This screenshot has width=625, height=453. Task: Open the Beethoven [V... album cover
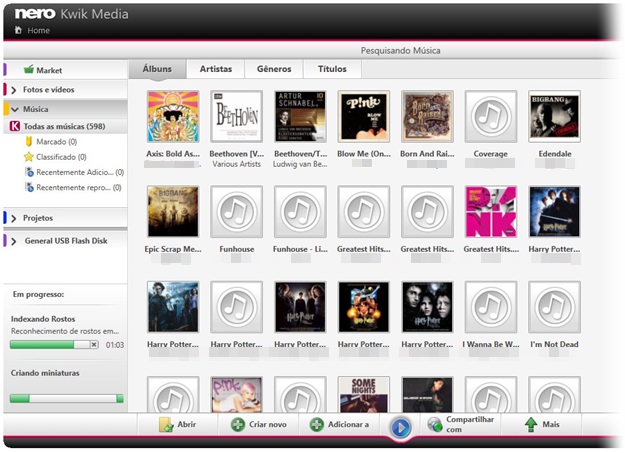[x=236, y=116]
